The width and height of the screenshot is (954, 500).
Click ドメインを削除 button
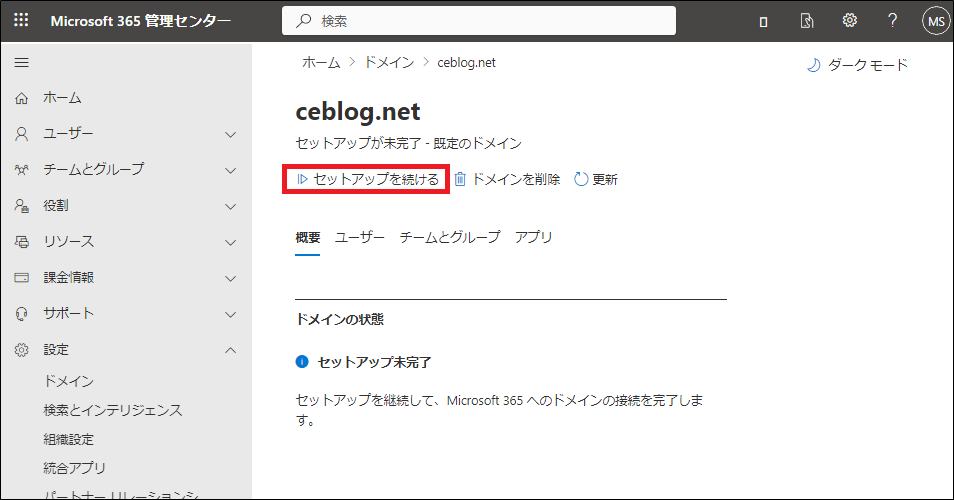coord(507,179)
